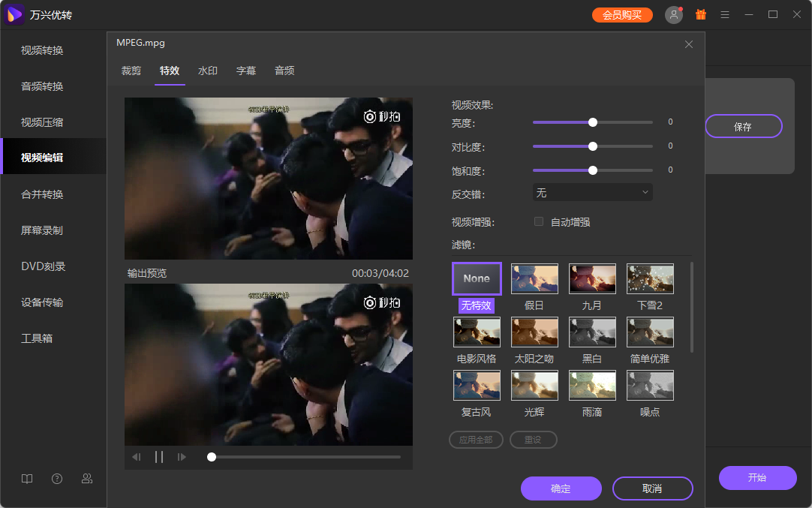The image size is (812, 508).
Task: Switch to the 水印 tab
Action: pyautogui.click(x=208, y=71)
